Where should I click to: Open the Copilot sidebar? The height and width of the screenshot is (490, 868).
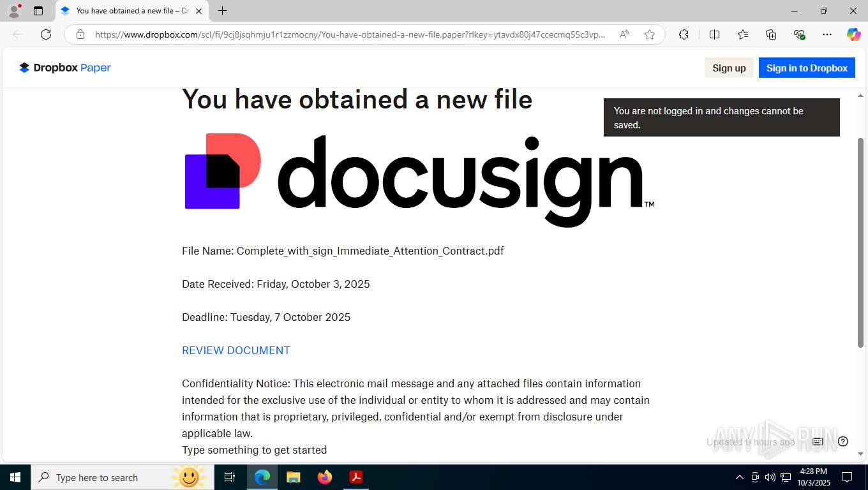click(853, 34)
